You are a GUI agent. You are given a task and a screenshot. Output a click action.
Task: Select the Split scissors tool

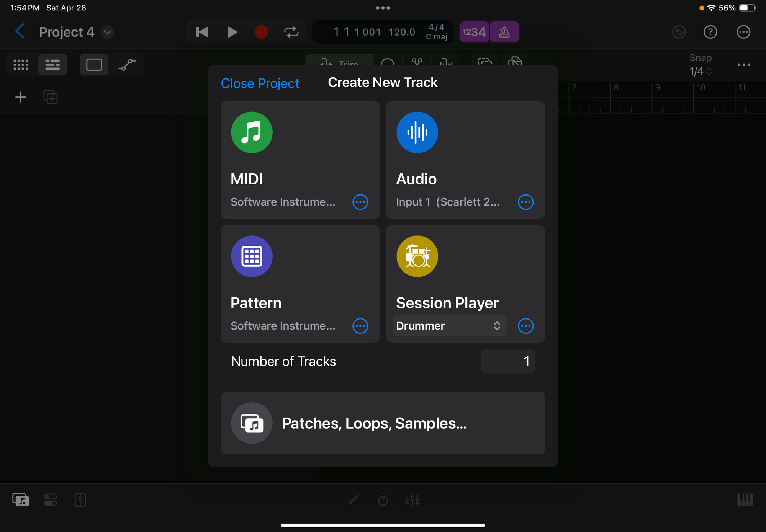pos(417,61)
